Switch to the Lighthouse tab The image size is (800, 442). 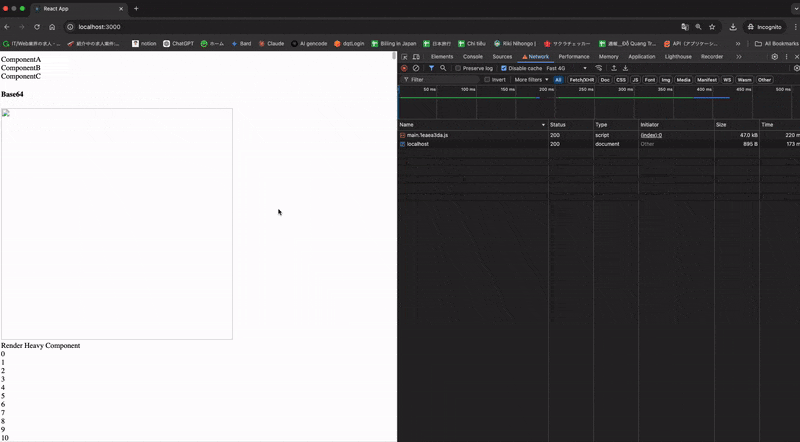[x=678, y=57]
